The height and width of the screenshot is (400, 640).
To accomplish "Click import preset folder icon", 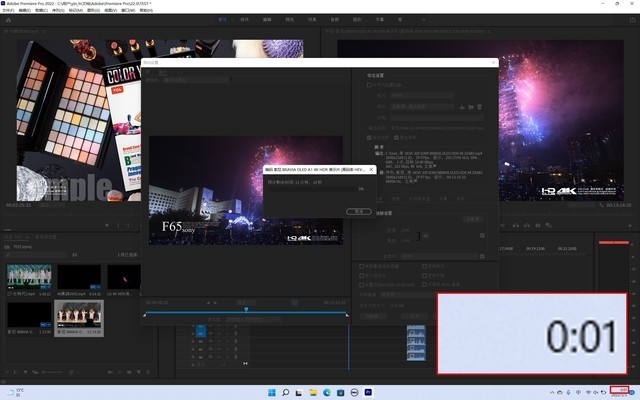I will 470,106.
